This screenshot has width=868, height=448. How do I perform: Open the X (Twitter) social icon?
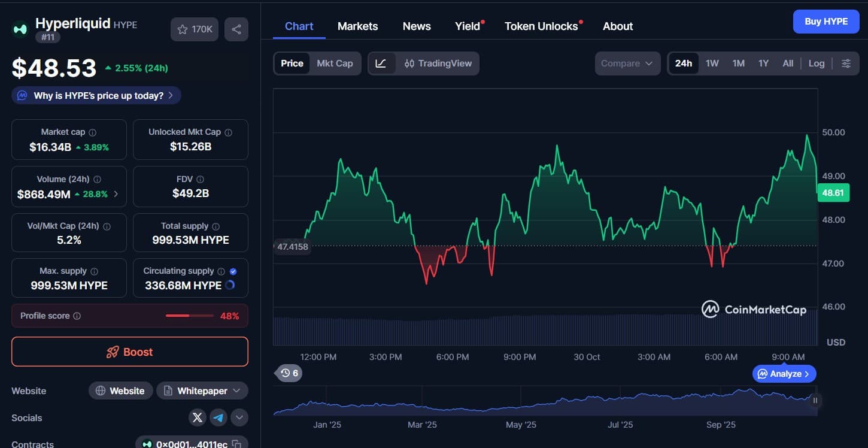[198, 417]
